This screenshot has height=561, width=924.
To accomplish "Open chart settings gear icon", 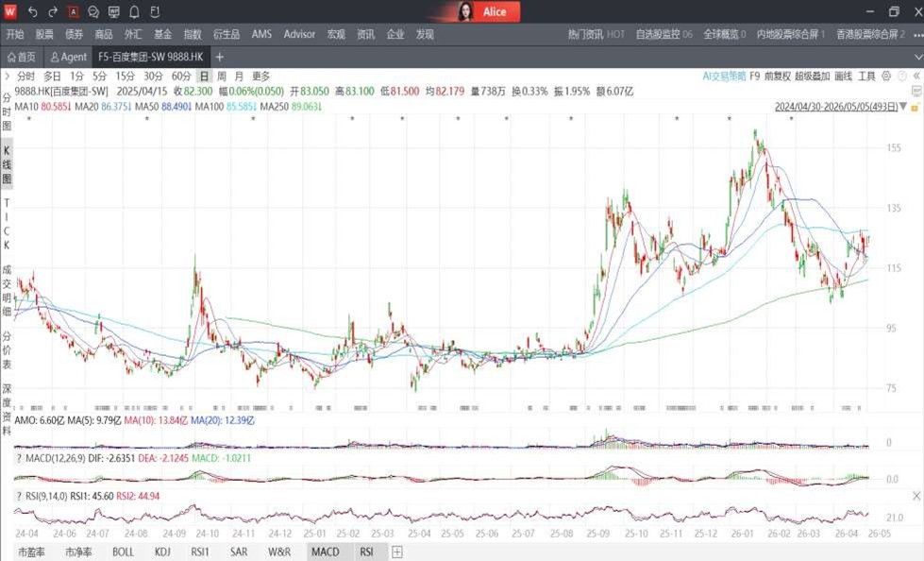I will [x=886, y=76].
